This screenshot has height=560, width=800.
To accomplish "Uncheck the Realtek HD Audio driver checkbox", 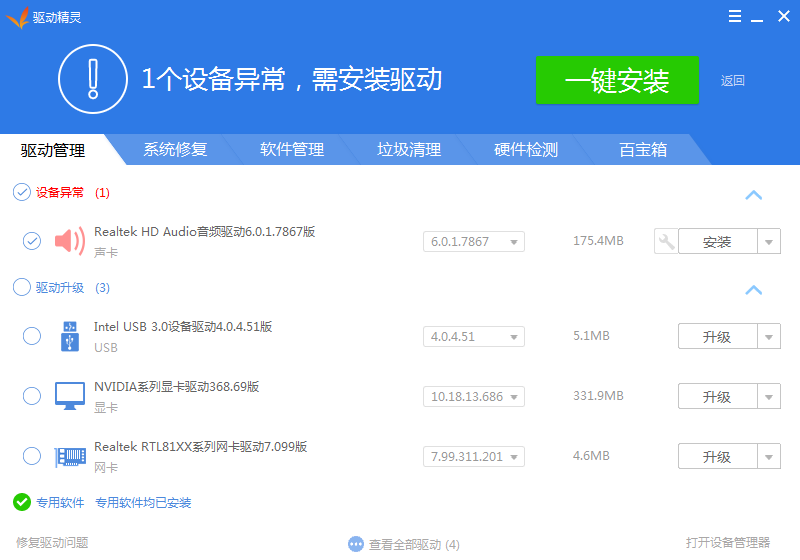I will pyautogui.click(x=32, y=241).
